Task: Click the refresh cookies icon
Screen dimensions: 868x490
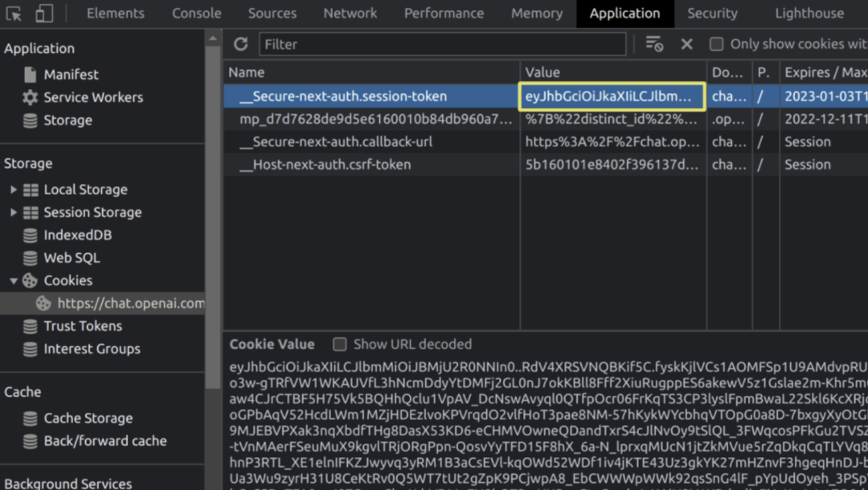Action: point(240,44)
